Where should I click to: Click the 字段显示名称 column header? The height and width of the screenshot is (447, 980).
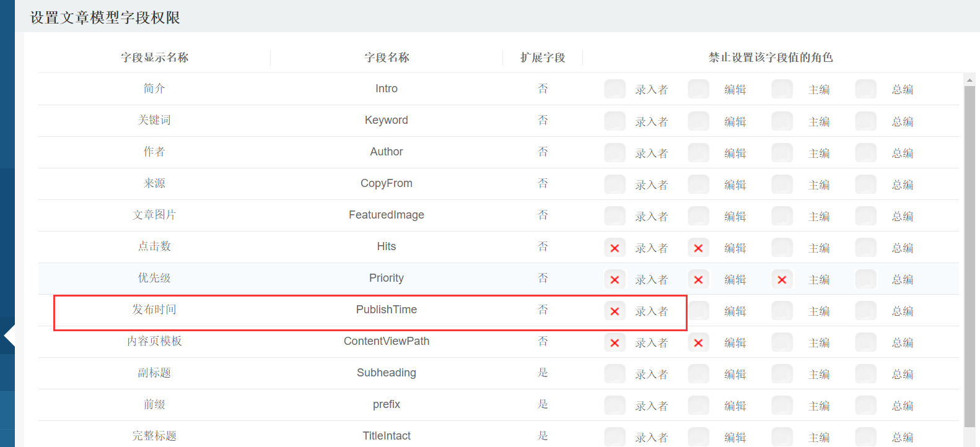click(154, 58)
